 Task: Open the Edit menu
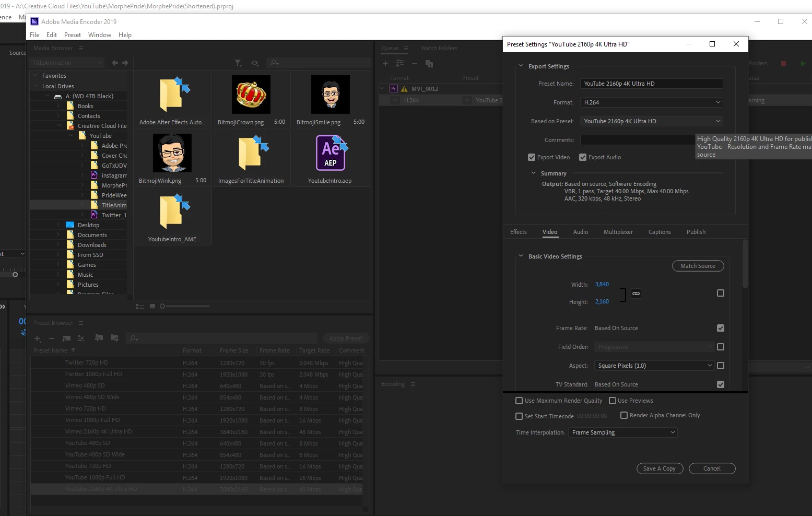pyautogui.click(x=52, y=35)
